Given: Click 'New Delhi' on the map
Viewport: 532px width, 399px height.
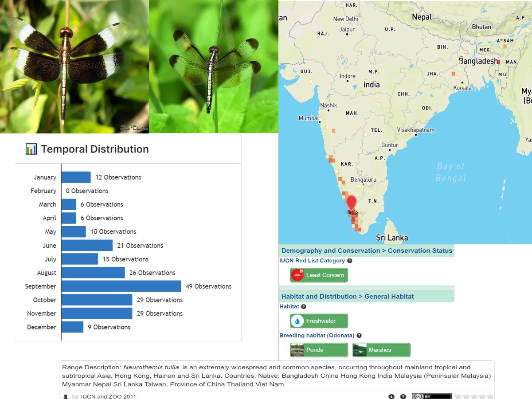Looking at the screenshot, I should point(345,19).
